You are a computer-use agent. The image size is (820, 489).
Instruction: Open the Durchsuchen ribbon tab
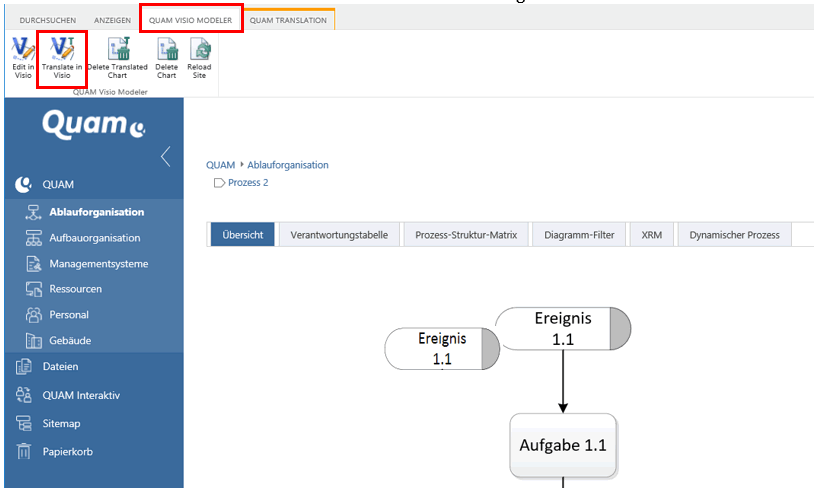click(47, 20)
